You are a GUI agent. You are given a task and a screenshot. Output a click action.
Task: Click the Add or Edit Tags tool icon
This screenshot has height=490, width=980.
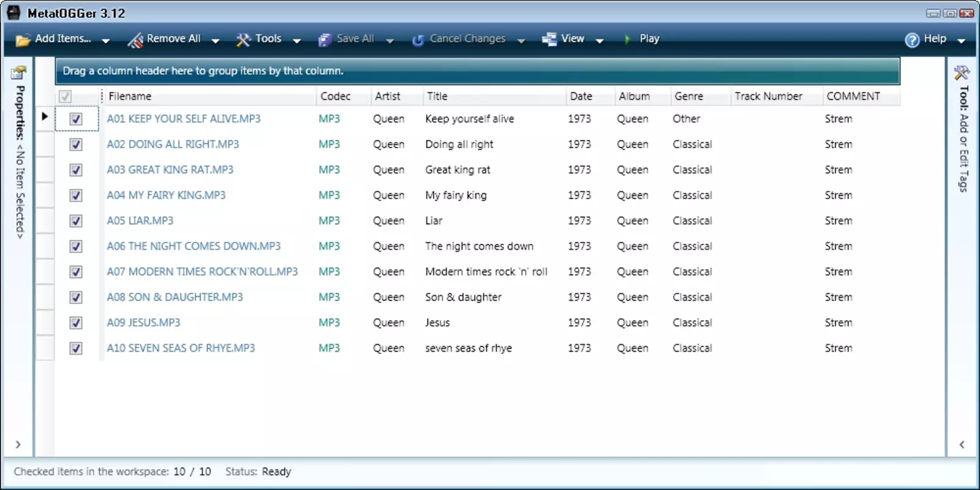tap(962, 73)
